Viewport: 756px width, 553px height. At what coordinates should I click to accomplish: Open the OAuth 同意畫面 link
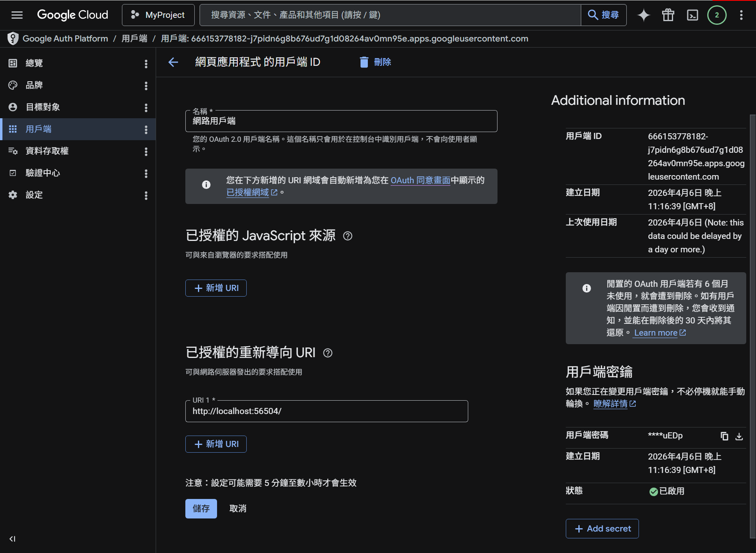click(419, 180)
